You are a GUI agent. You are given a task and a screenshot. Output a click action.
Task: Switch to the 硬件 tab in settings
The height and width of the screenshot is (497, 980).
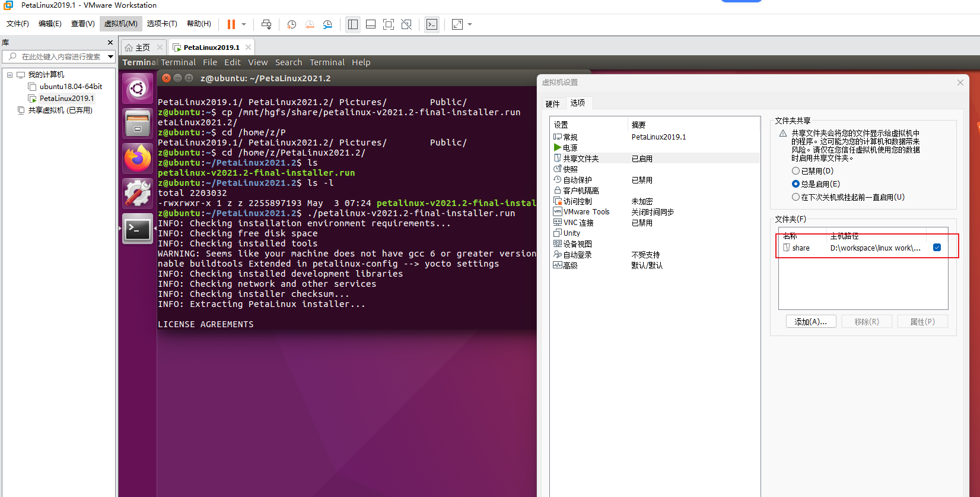click(x=553, y=104)
